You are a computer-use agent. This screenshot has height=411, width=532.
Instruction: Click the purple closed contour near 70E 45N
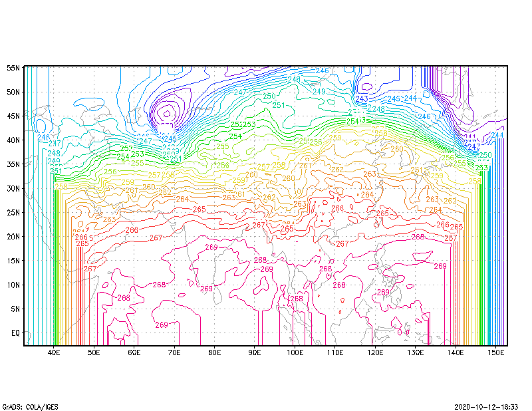click(x=167, y=114)
